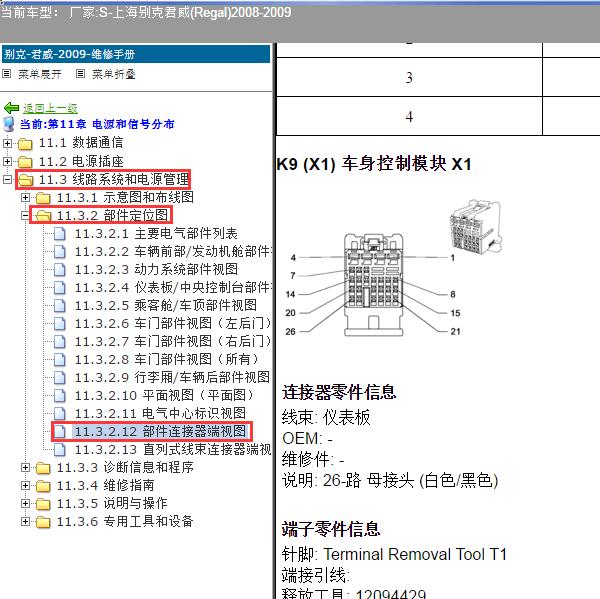Expand the 11.3.6 专用工具和设备 node
This screenshot has height=599, width=600.
click(x=25, y=521)
